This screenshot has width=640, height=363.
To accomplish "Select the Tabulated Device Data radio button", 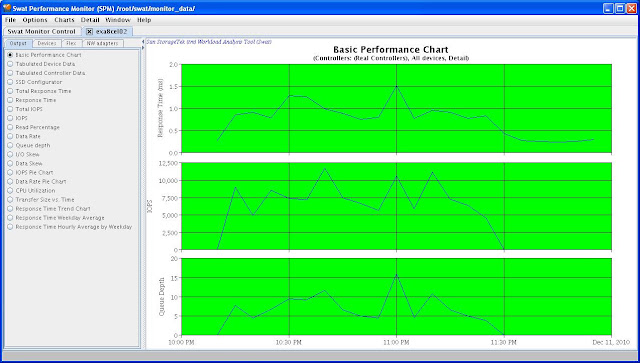I will pos(10,64).
